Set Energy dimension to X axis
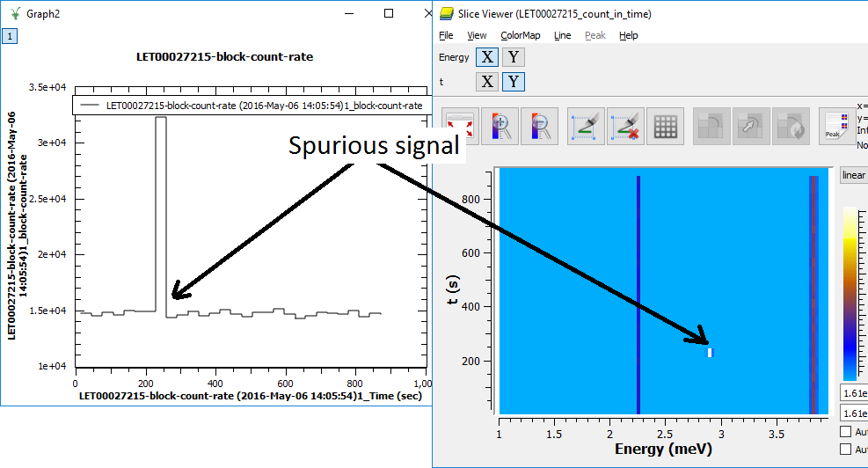This screenshot has width=868, height=468. (487, 58)
